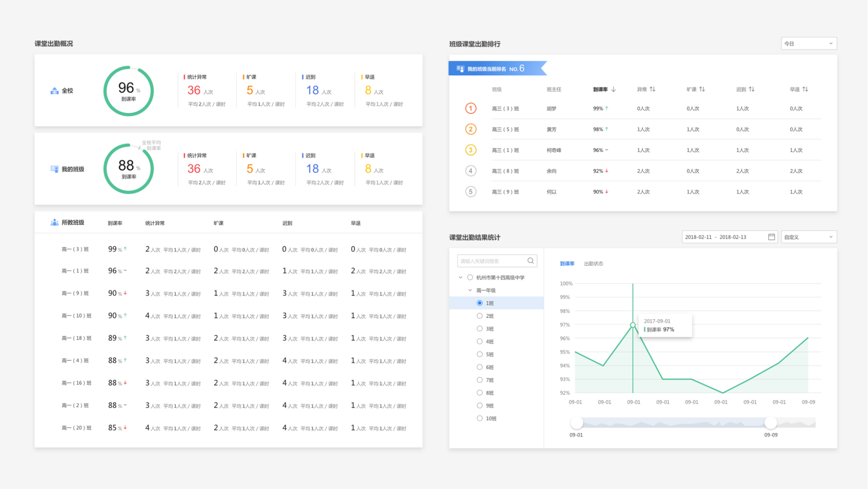868x489 pixels.
Task: Click rank 2 circle badge
Action: pos(470,129)
